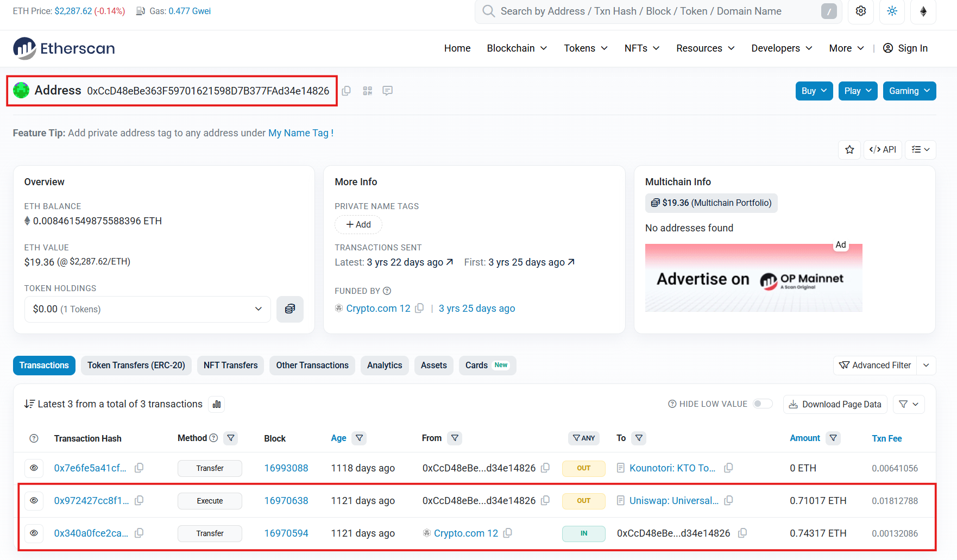Image resolution: width=957 pixels, height=560 pixels.
Task: Switch theme with the sun icon
Action: point(892,11)
